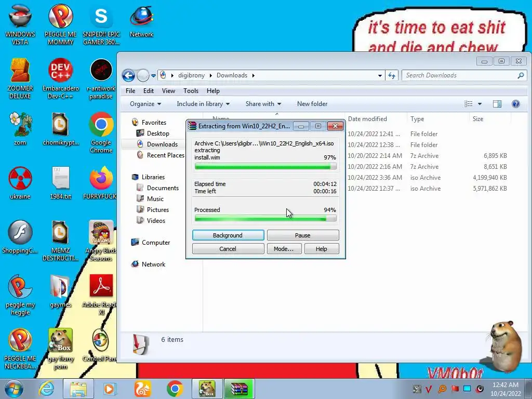This screenshot has width=532, height=399.
Task: Click the Background button in WinRAR
Action: [x=228, y=235]
